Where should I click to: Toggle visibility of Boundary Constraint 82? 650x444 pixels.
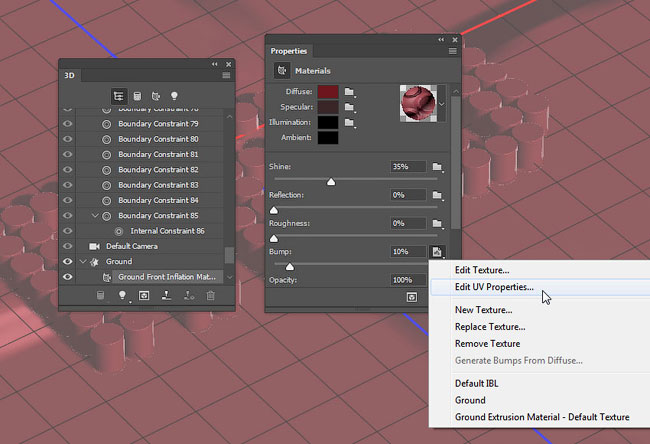pos(68,170)
